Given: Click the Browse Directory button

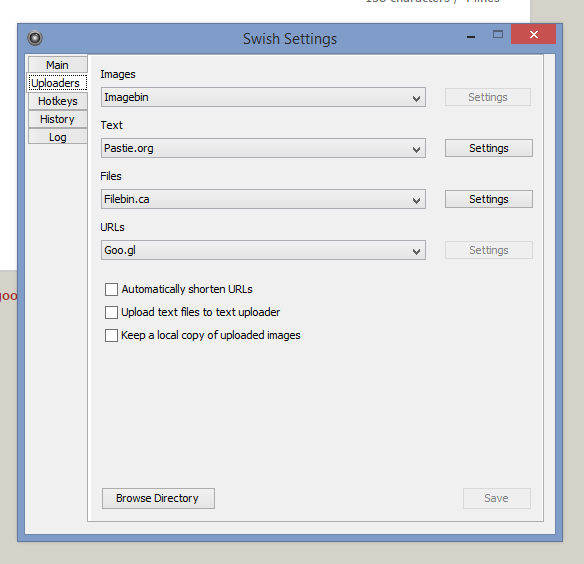Looking at the screenshot, I should [x=158, y=498].
